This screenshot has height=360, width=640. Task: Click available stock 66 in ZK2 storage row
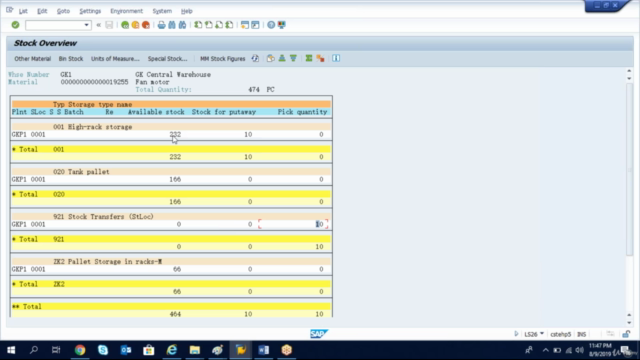tap(177, 269)
